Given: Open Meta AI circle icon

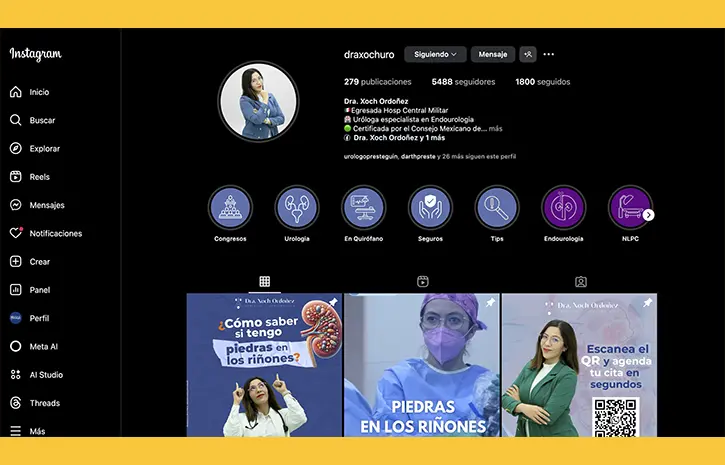Looking at the screenshot, I should 16,346.
